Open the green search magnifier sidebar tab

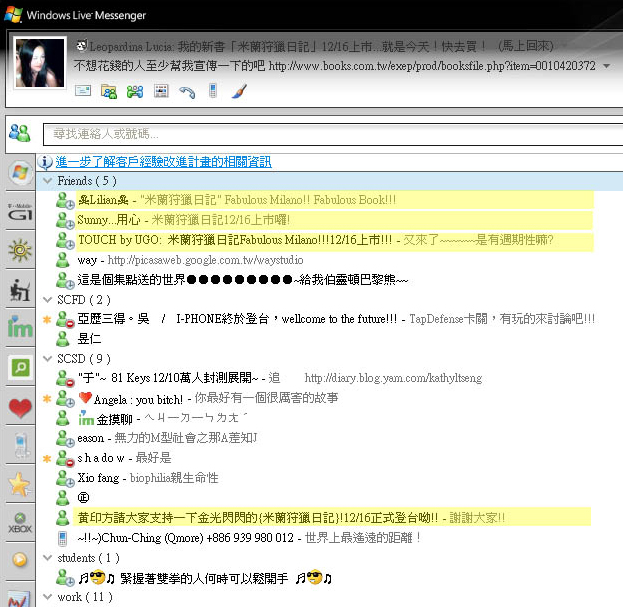20,368
